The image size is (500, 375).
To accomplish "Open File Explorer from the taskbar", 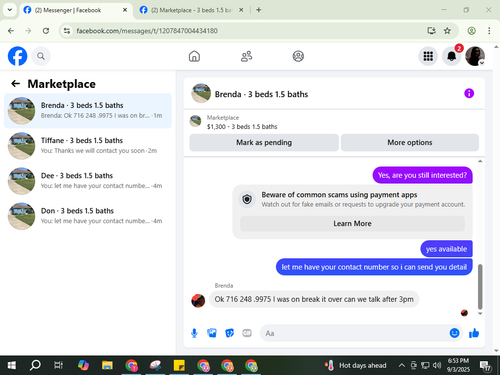I will [107, 366].
